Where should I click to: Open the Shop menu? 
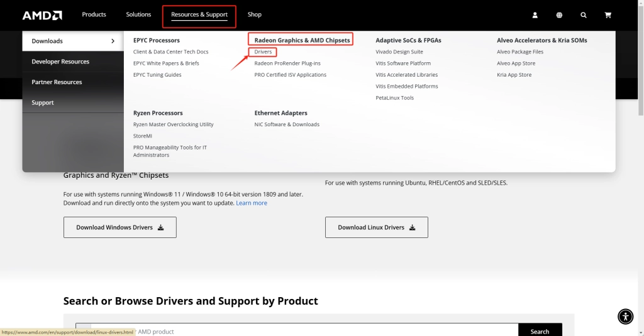click(x=254, y=14)
